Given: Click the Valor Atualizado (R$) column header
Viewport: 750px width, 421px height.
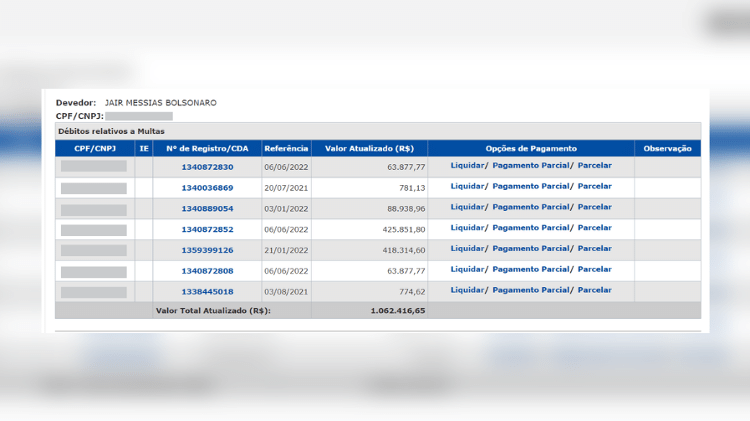Looking at the screenshot, I should 369,148.
